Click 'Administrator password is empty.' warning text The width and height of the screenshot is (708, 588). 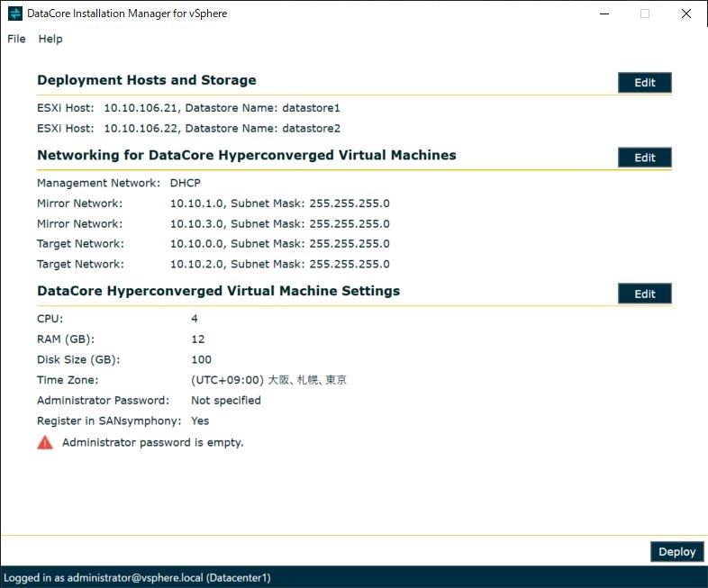tap(152, 442)
